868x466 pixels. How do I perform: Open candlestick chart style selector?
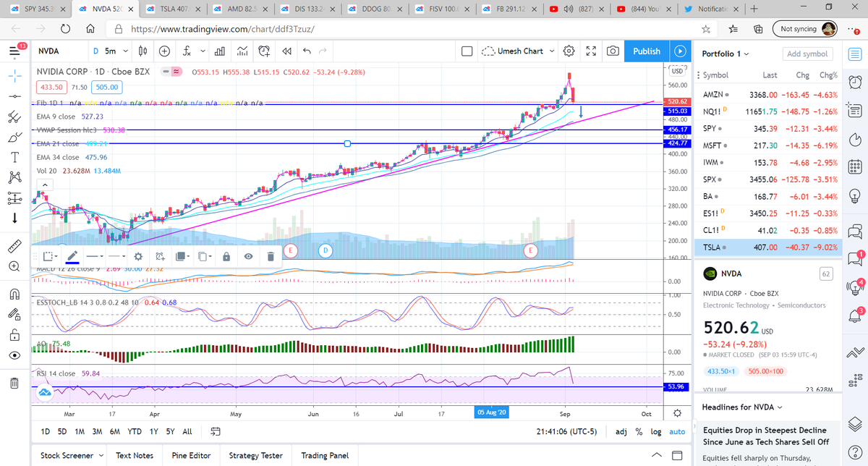coord(143,51)
